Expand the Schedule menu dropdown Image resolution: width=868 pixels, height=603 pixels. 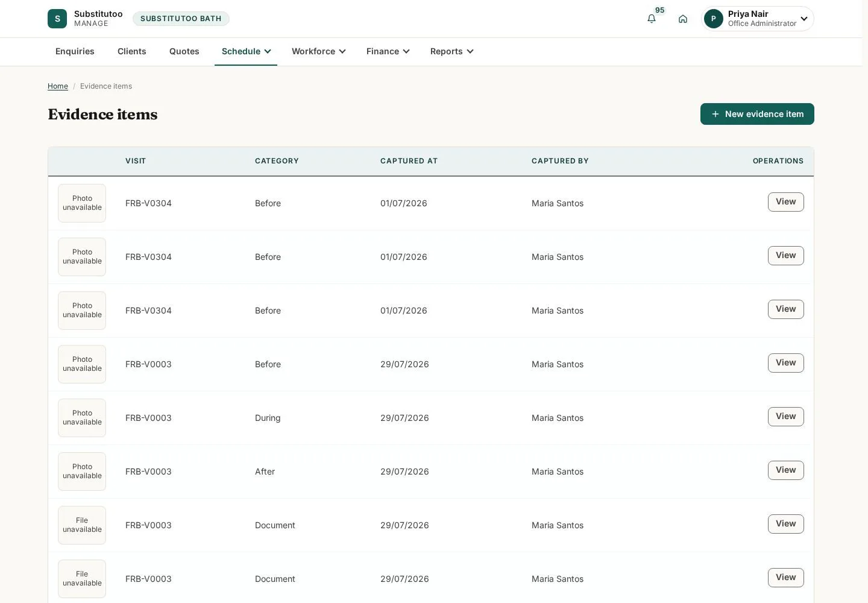(246, 51)
